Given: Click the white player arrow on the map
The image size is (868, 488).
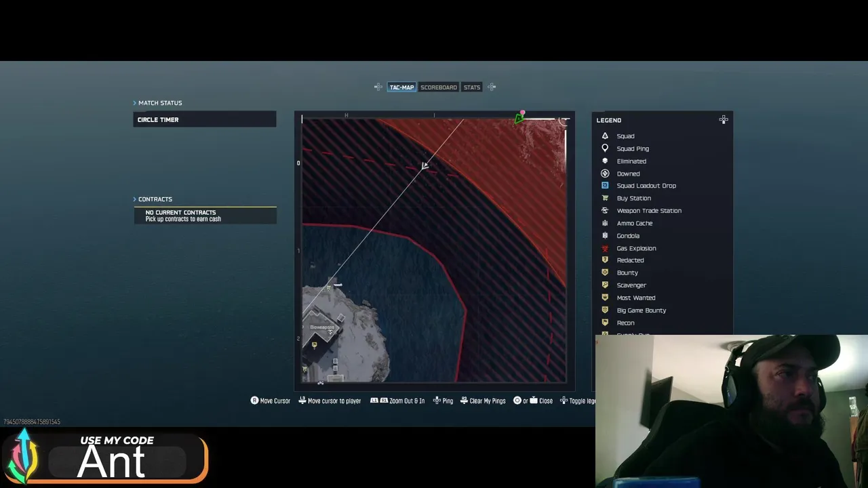Looking at the screenshot, I should coord(425,165).
